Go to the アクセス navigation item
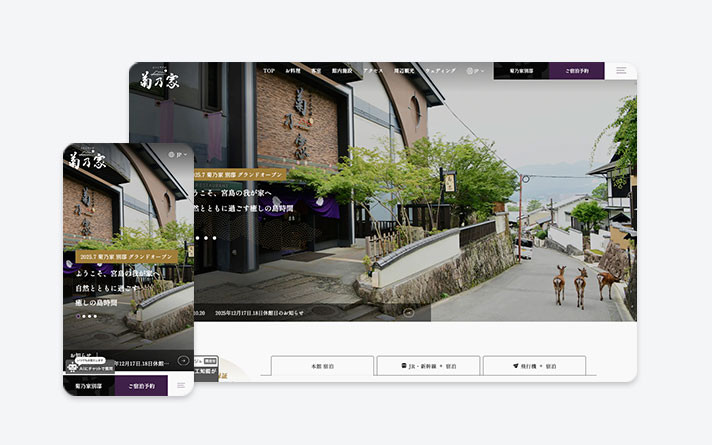Viewport: 712px width, 445px height. coord(373,71)
